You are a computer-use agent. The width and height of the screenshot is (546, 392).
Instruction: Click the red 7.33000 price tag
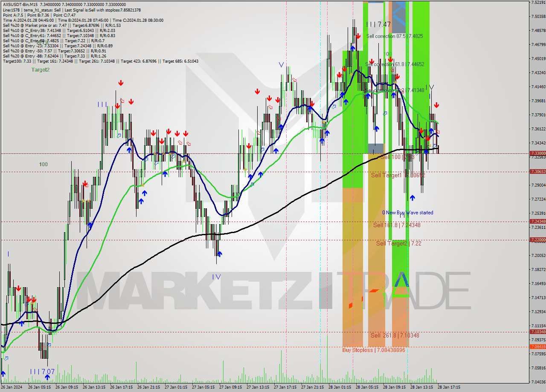pos(537,153)
